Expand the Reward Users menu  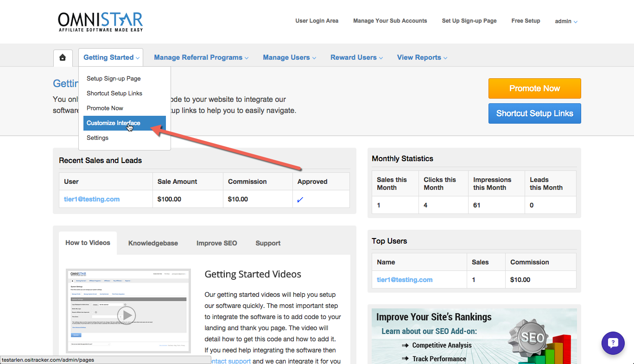357,57
